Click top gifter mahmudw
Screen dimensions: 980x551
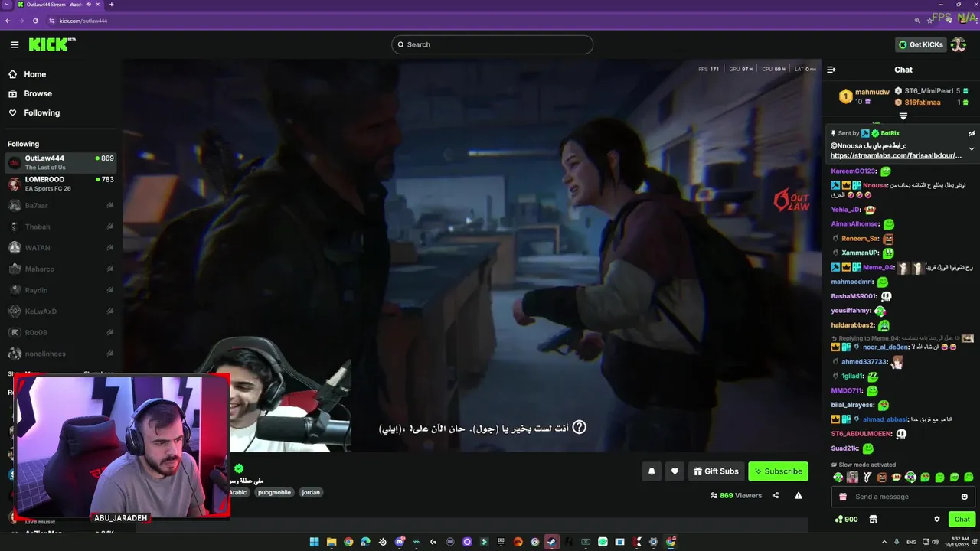coord(872,92)
